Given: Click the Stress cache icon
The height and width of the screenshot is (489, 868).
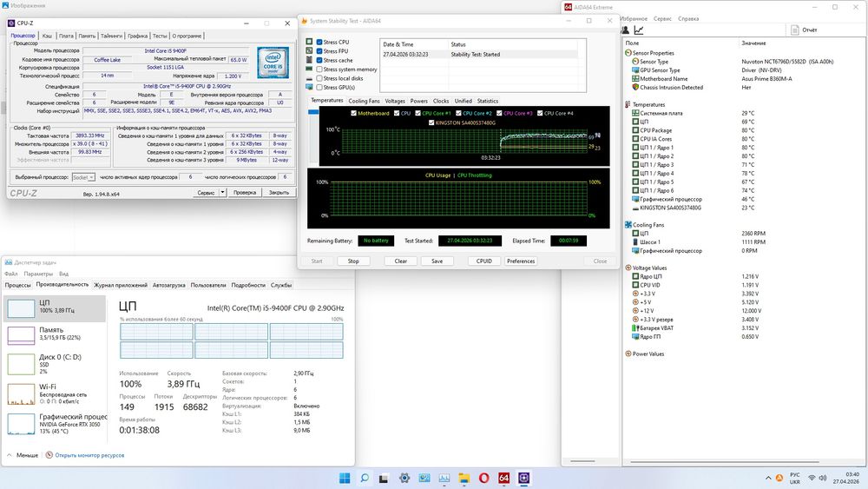Looking at the screenshot, I should [310, 60].
